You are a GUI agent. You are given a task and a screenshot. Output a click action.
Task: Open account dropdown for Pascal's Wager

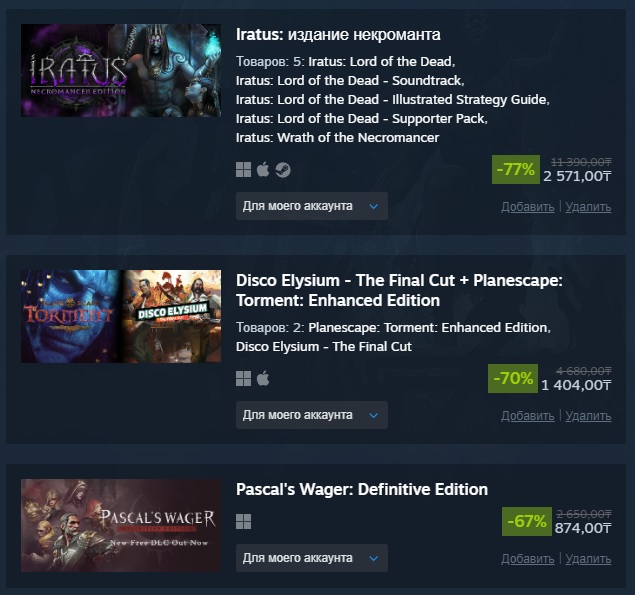(x=311, y=557)
